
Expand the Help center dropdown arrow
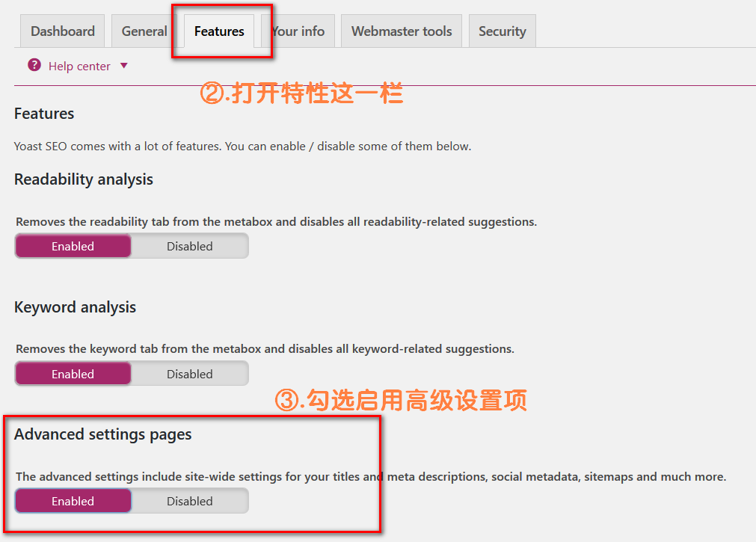tap(124, 66)
